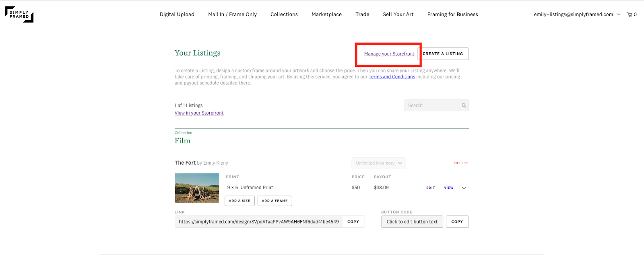Click the Add a Size button
Screen dimensions: 644x260
click(239, 201)
